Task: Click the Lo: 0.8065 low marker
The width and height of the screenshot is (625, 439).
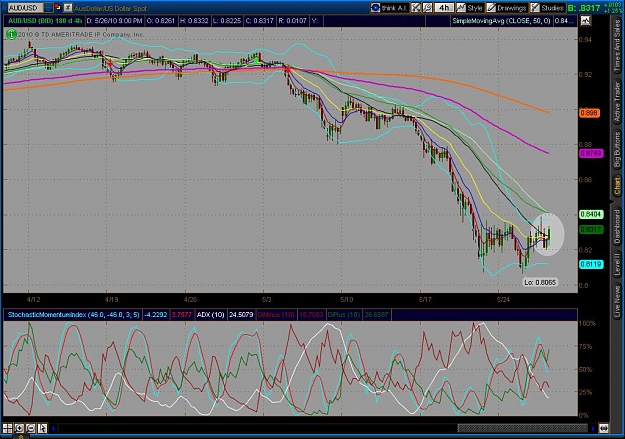Action: tap(540, 282)
